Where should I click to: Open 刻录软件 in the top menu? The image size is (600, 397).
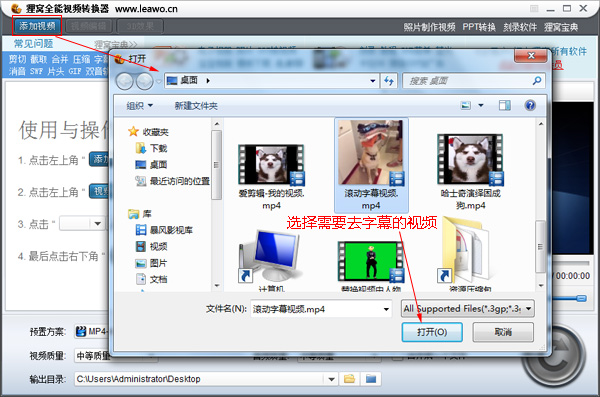coord(520,27)
